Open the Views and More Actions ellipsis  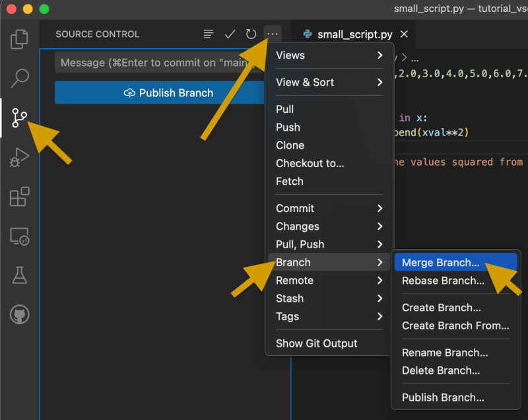coord(273,34)
